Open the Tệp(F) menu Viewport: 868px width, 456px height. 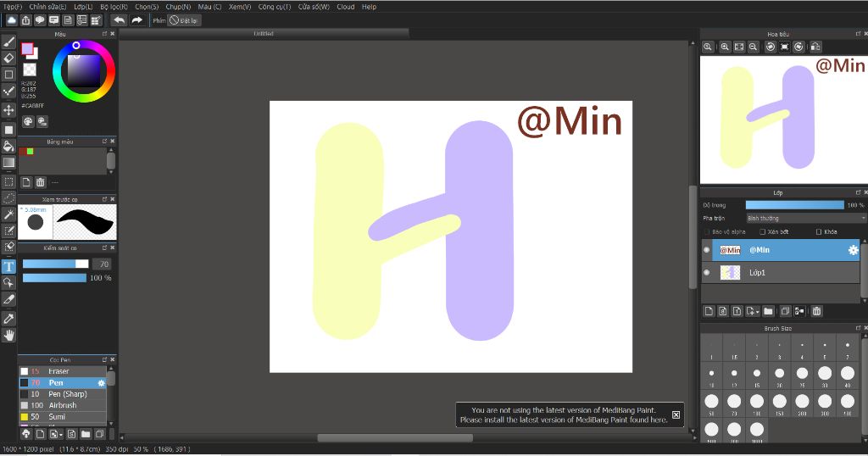click(13, 7)
